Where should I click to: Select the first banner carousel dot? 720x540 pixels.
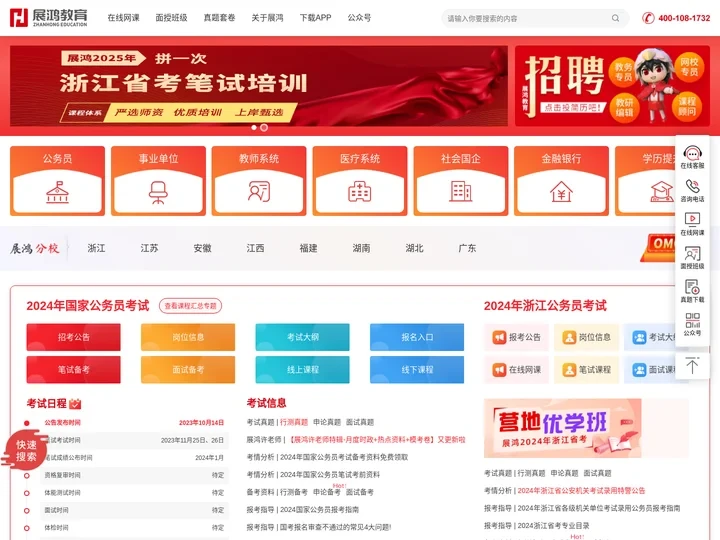(254, 128)
